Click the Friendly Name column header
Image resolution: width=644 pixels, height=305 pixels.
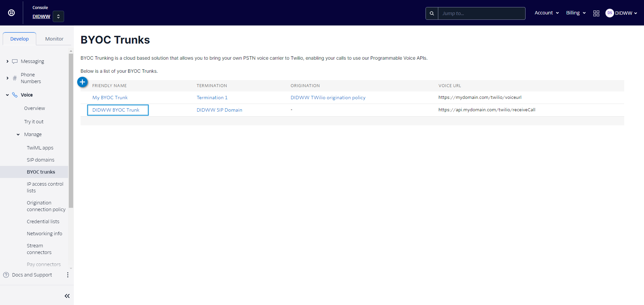tap(109, 86)
